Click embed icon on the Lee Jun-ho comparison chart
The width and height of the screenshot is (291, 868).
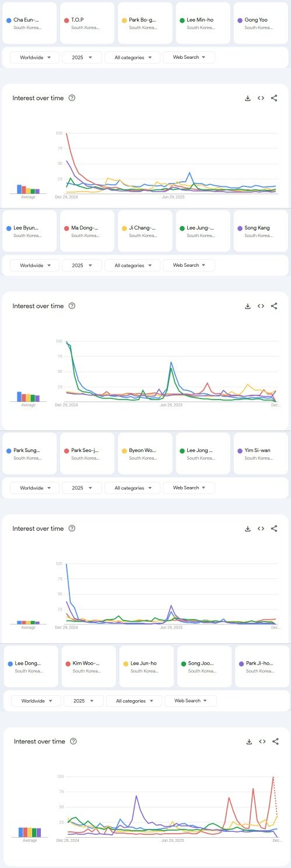pyautogui.click(x=262, y=742)
